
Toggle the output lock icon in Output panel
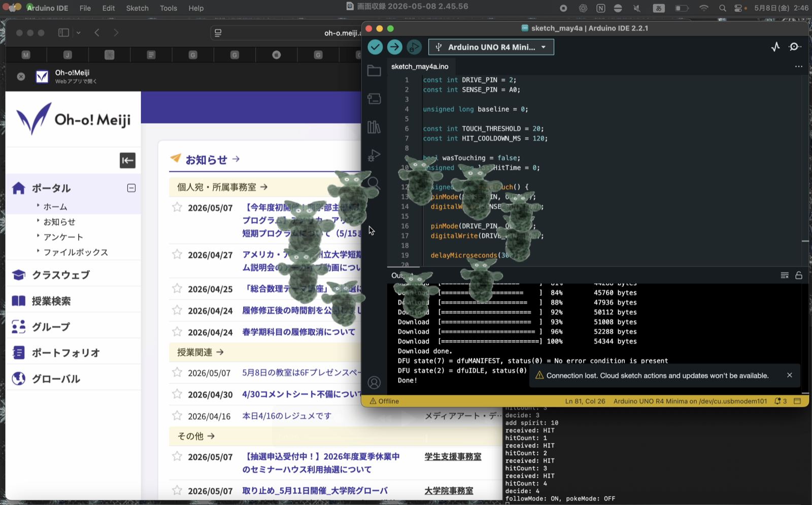(x=799, y=275)
